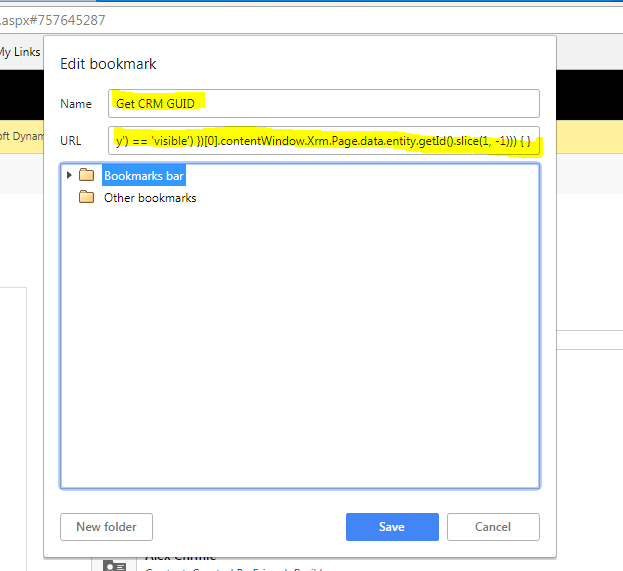Click the Other bookmarks folder icon

86,198
